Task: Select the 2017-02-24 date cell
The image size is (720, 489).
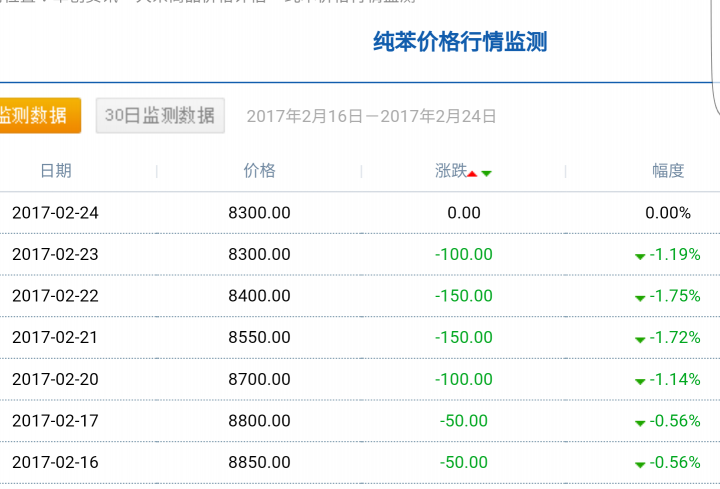Action: point(55,213)
